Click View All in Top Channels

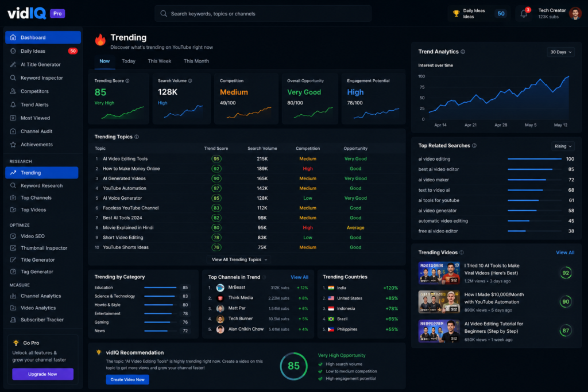click(299, 277)
